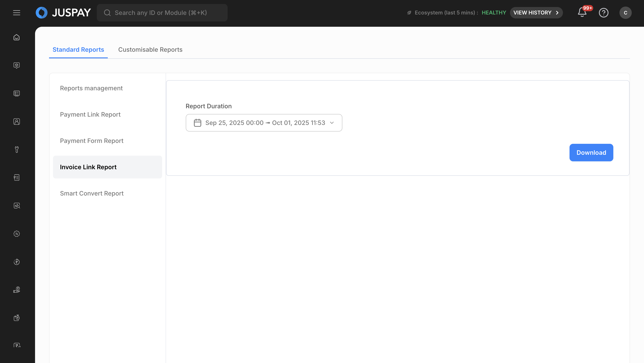644x363 pixels.
Task: Click the home icon in sidebar
Action: coord(16,37)
